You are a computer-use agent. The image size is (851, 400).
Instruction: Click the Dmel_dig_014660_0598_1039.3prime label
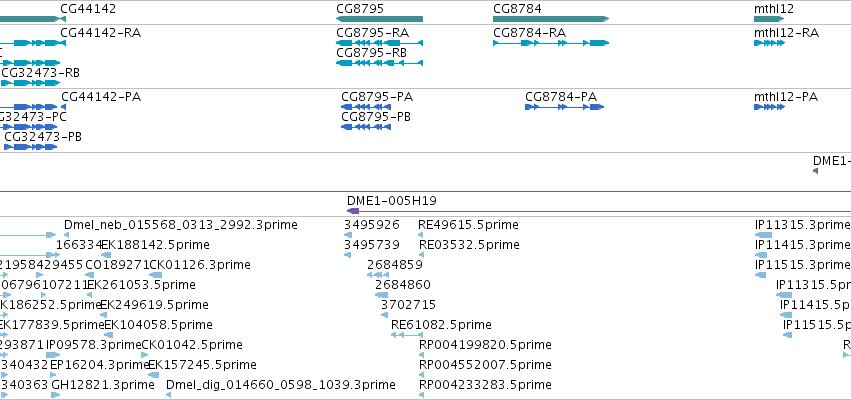281,385
